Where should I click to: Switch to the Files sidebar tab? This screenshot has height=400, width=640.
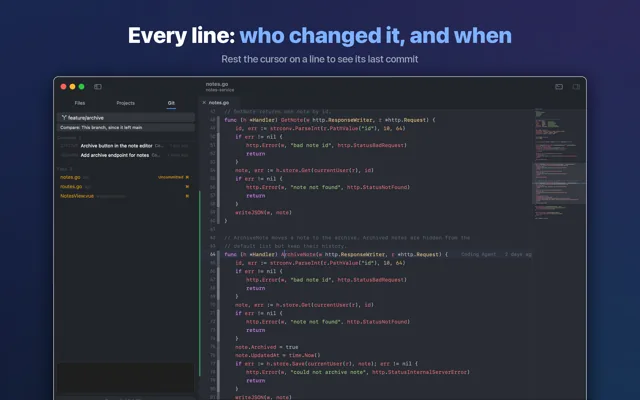[80, 103]
